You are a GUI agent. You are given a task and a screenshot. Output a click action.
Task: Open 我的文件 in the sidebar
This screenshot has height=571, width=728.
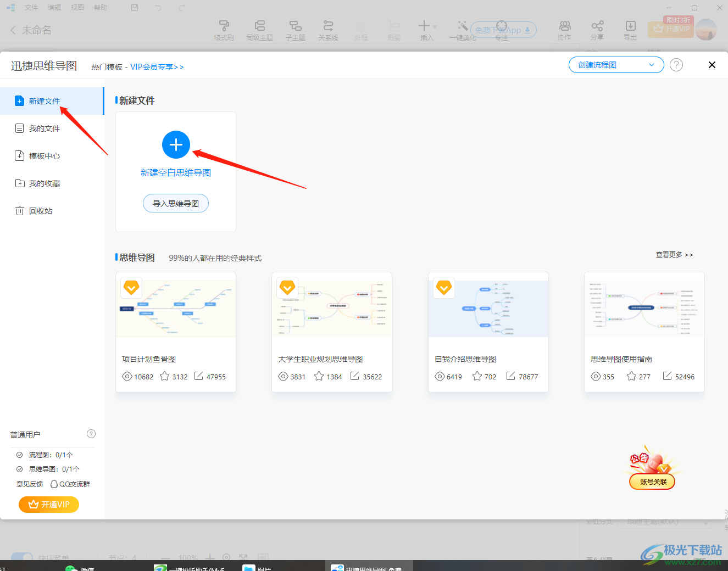52,128
